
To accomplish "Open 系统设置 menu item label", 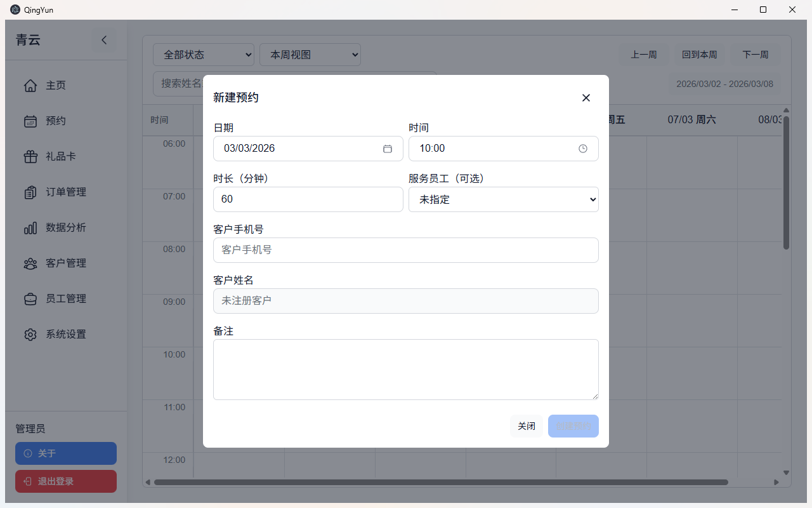I will tap(66, 334).
